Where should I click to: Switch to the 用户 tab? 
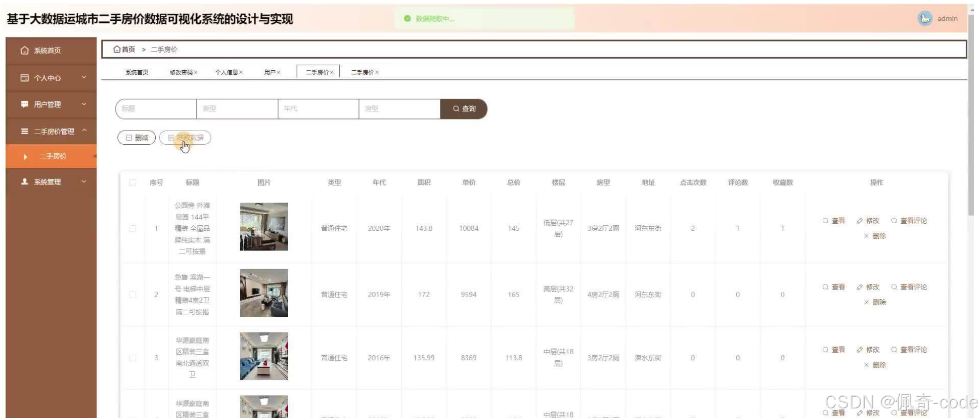coord(270,72)
